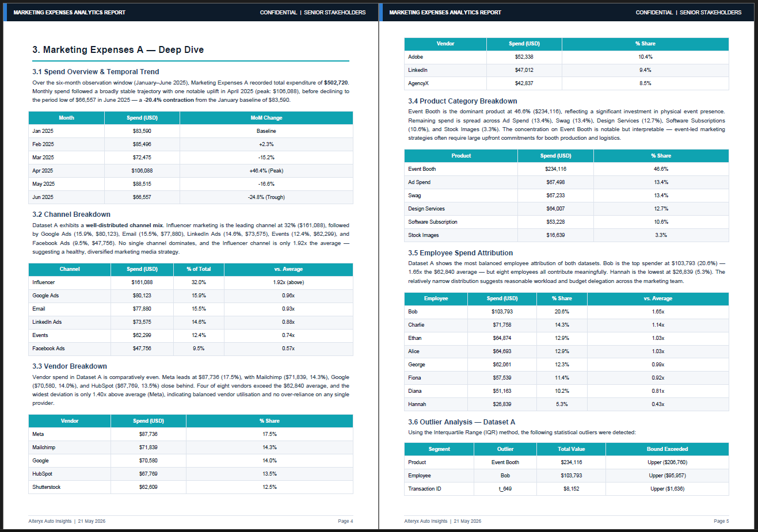
Task: Click the 'May 2025' month cell
Action: pyautogui.click(x=67, y=184)
